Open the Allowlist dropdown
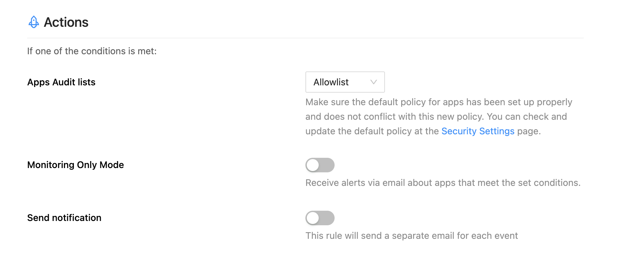 (345, 82)
